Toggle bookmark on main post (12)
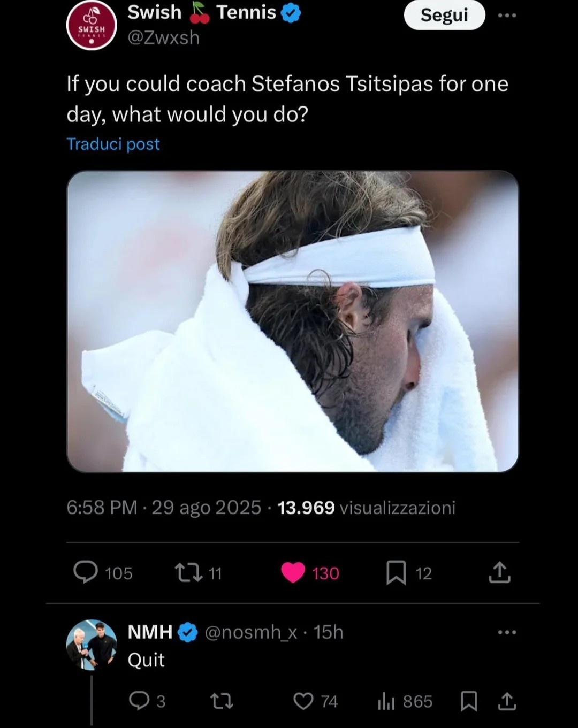This screenshot has height=728, width=578. [396, 572]
